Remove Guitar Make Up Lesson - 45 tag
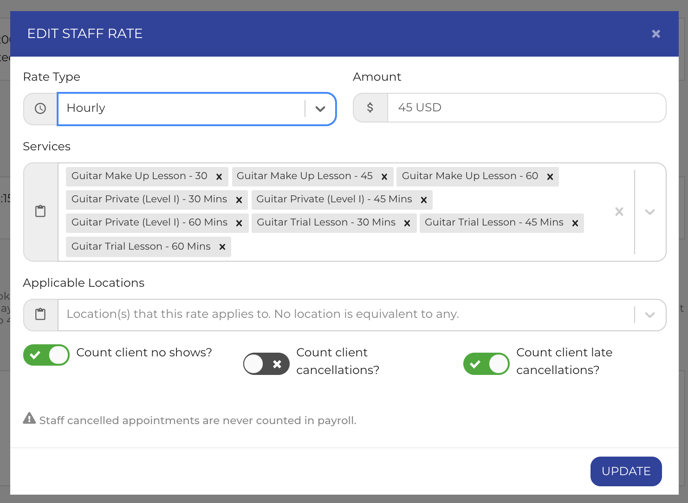Image resolution: width=688 pixels, height=503 pixels. 384,177
